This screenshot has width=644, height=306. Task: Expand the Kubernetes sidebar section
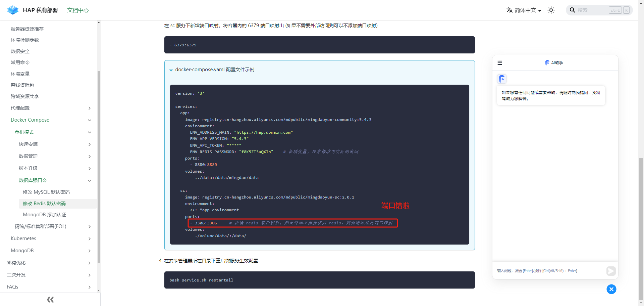pyautogui.click(x=89, y=239)
